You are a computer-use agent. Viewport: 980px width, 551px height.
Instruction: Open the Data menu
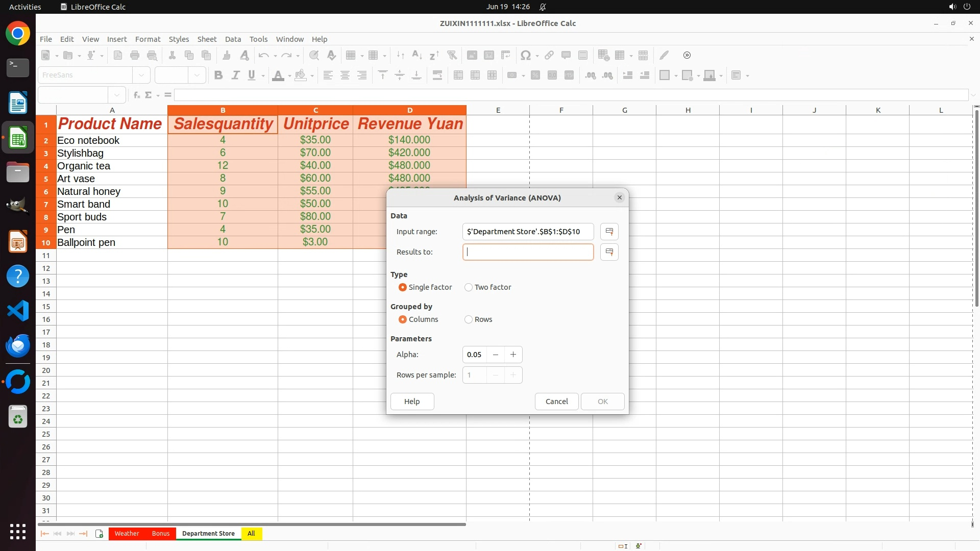pyautogui.click(x=233, y=39)
